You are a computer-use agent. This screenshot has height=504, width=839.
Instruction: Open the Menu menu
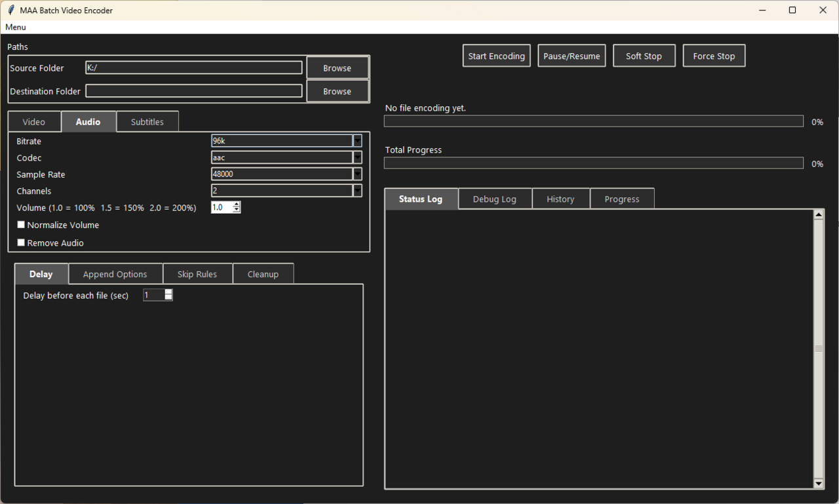coord(16,27)
